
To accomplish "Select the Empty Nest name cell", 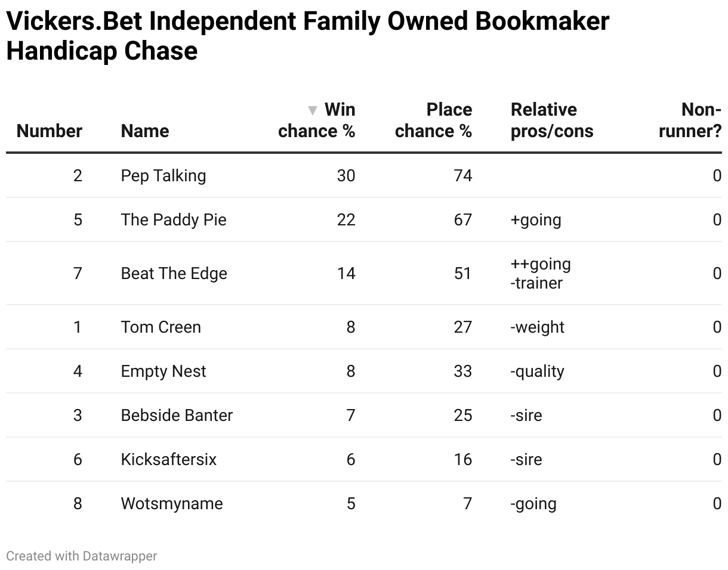I will pos(164,371).
